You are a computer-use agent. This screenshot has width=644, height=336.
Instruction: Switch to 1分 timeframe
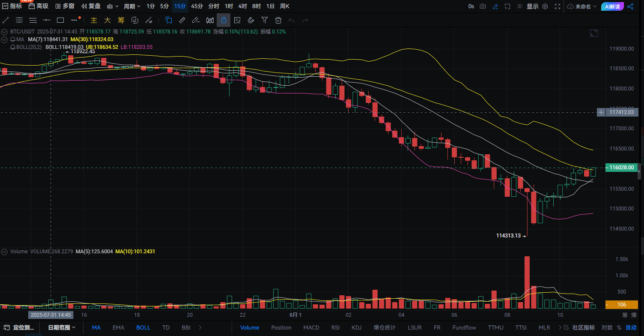[x=151, y=6]
